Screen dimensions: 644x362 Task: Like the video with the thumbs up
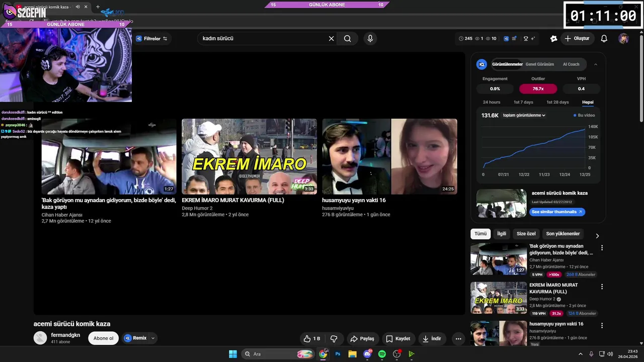pyautogui.click(x=311, y=338)
